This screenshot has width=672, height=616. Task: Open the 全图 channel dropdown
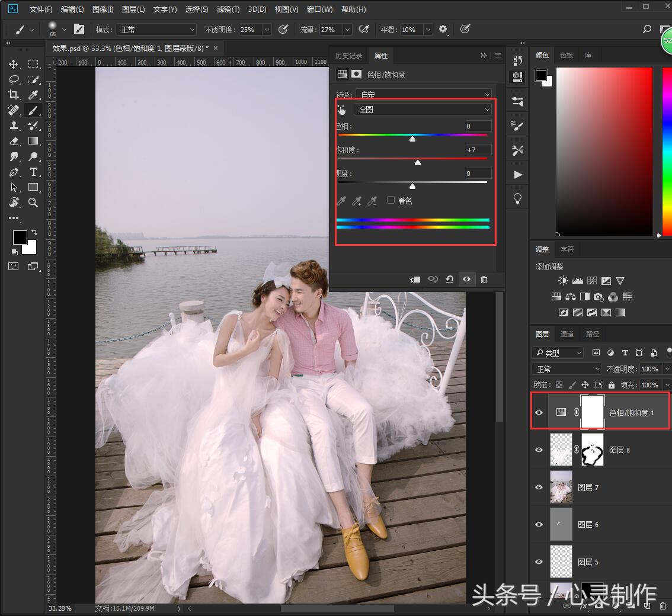pos(423,109)
